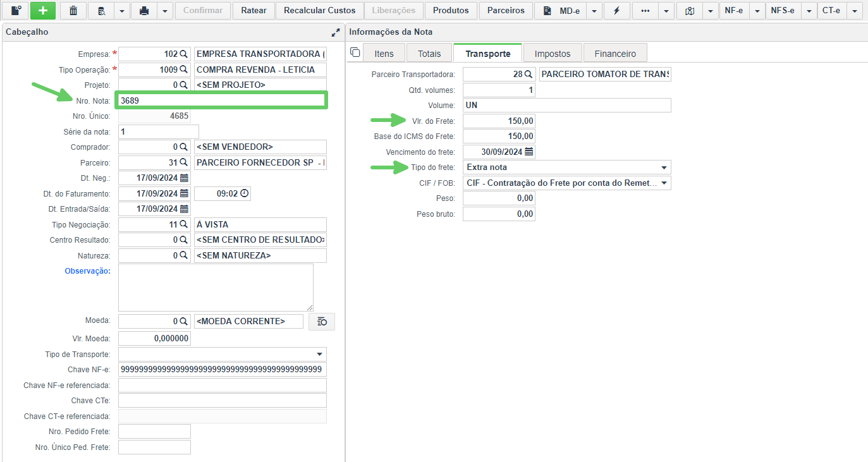
Task: Open the Parceiro search magnifier
Action: click(x=184, y=162)
